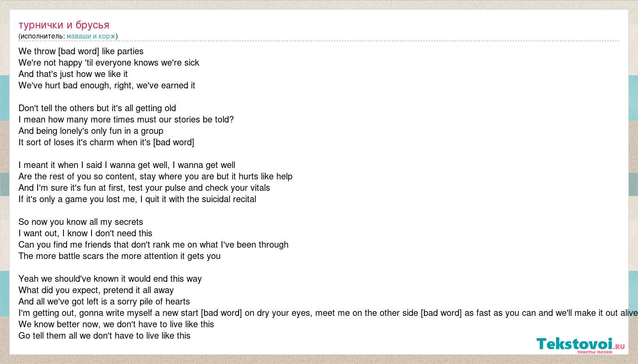Click the Tekstovoi.ru logo

click(x=581, y=344)
